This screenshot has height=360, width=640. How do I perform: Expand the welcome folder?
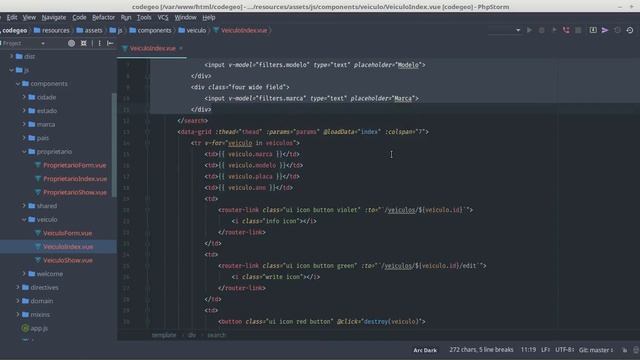pyautogui.click(x=24, y=274)
